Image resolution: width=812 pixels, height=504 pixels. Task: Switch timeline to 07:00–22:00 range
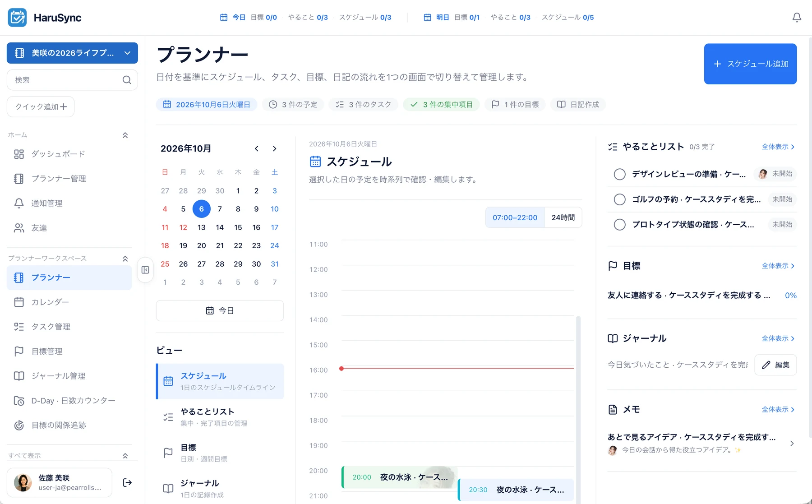pyautogui.click(x=515, y=217)
